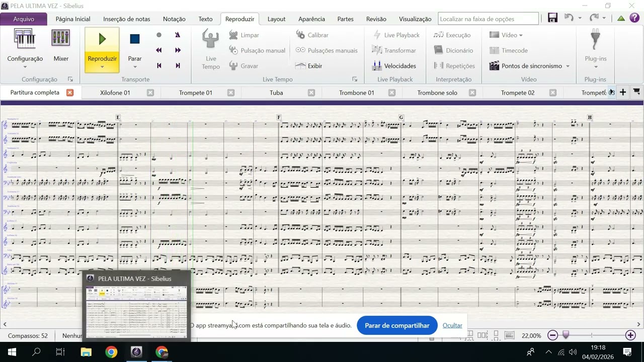Toggle the metronome click icon
Viewport: 644px width, 362px height.
tap(178, 35)
